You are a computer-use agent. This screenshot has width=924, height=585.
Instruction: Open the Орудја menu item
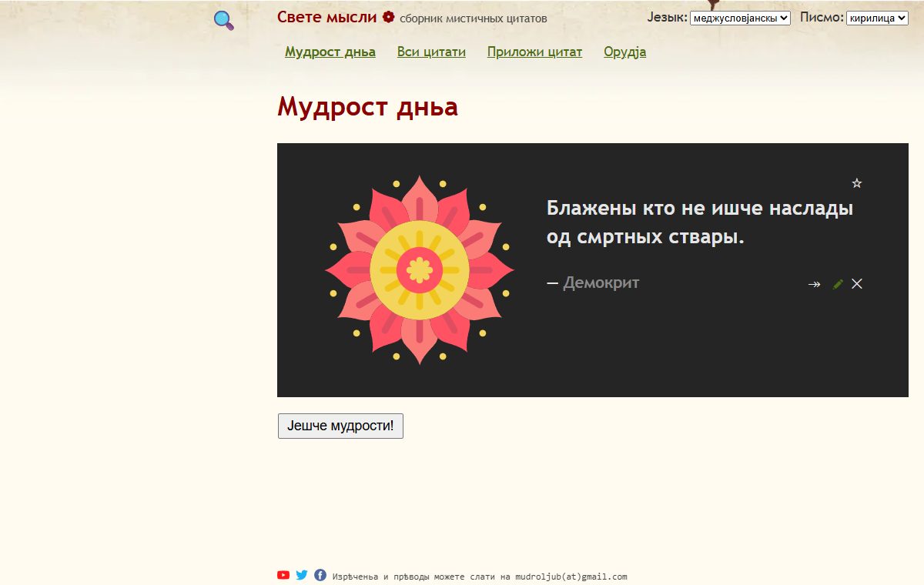point(625,52)
